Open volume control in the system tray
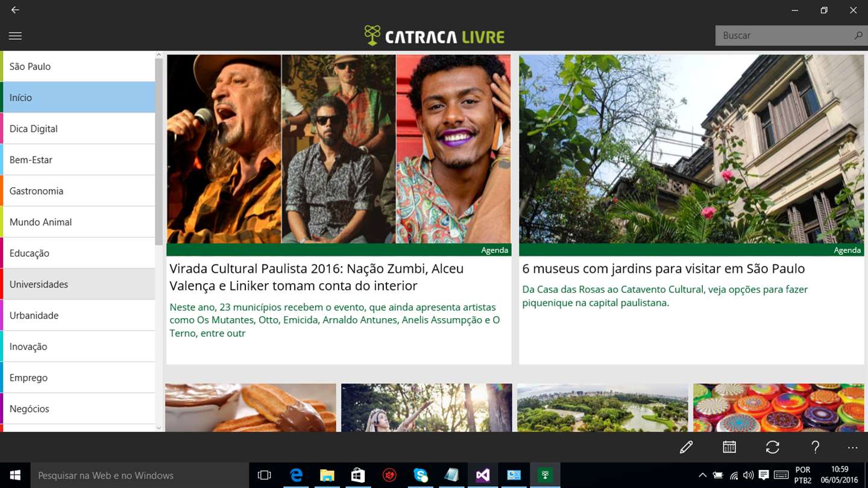This screenshot has height=488, width=868. click(x=749, y=475)
